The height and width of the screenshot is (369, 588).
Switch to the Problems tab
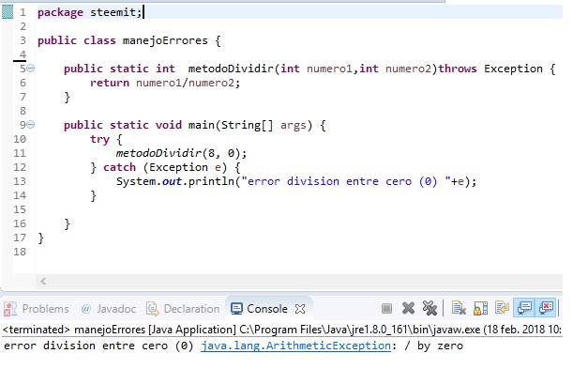pyautogui.click(x=45, y=309)
